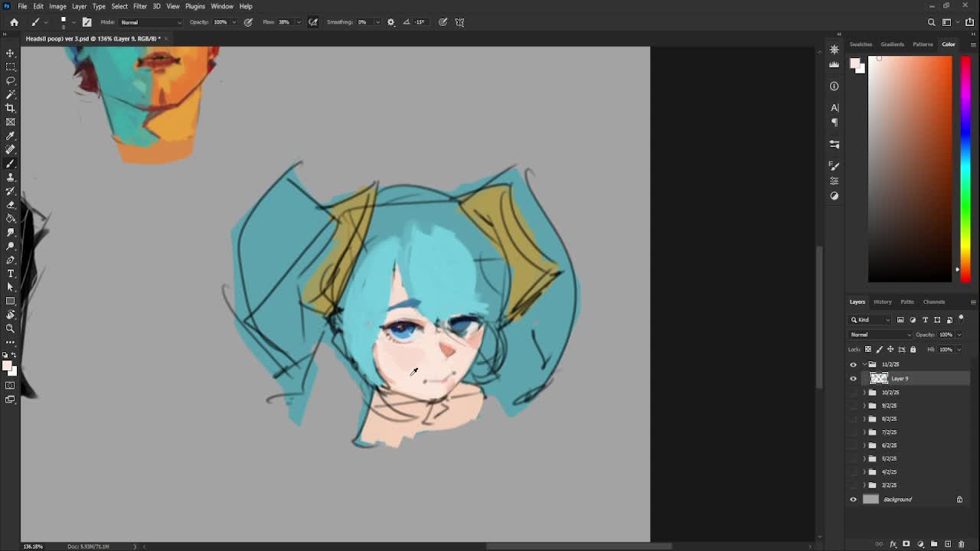Select the Lasso tool

pos(11,80)
